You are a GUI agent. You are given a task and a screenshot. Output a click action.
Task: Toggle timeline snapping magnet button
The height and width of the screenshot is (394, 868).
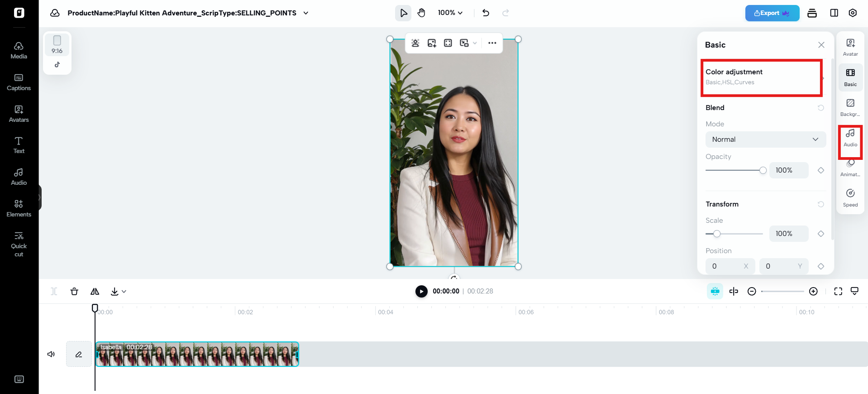click(715, 291)
